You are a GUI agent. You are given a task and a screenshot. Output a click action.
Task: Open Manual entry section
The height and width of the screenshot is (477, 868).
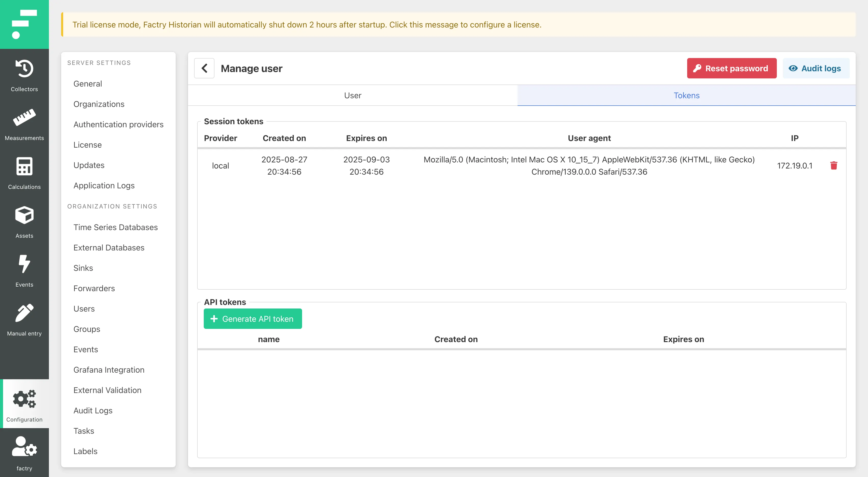pos(24,320)
